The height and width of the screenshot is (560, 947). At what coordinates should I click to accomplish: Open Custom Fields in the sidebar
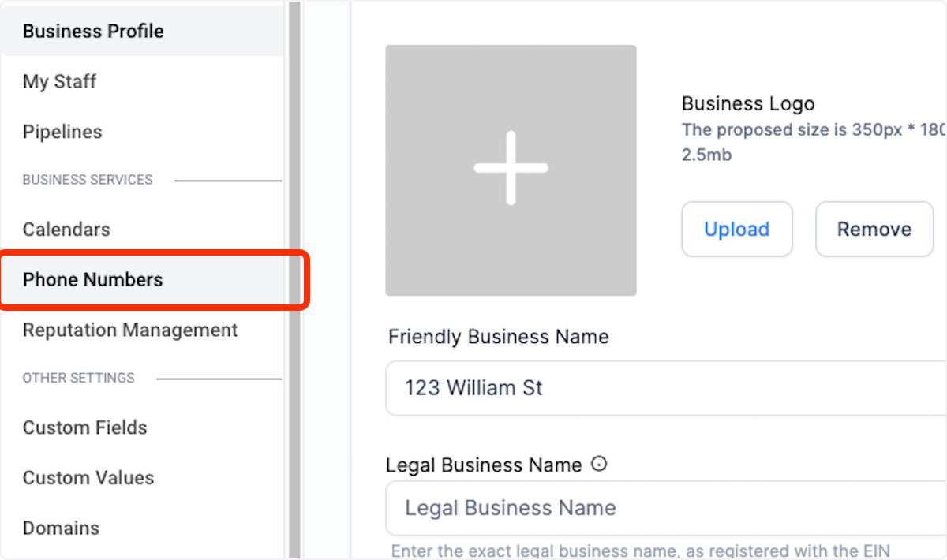pos(85,427)
